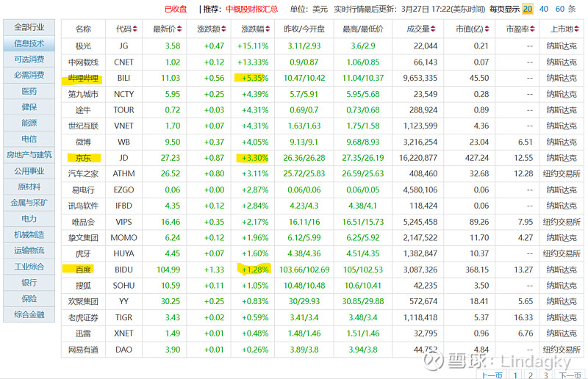Open the 全部行业 category
588x379 pixels.
click(29, 27)
